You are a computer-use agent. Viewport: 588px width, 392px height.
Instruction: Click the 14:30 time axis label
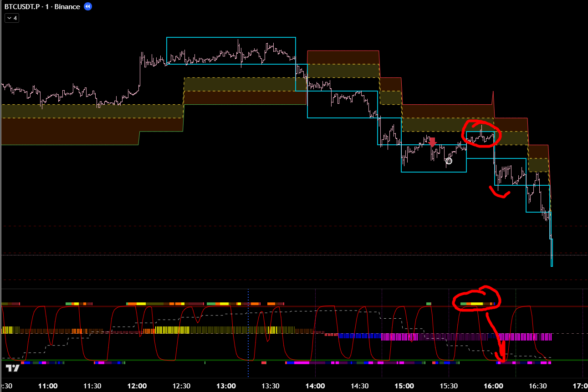click(x=359, y=386)
